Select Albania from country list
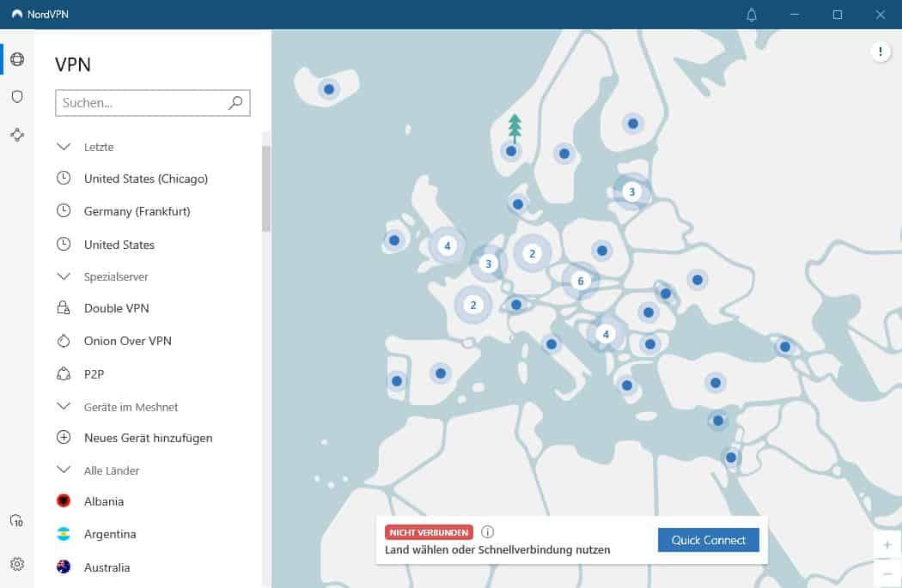902x588 pixels. [x=104, y=501]
